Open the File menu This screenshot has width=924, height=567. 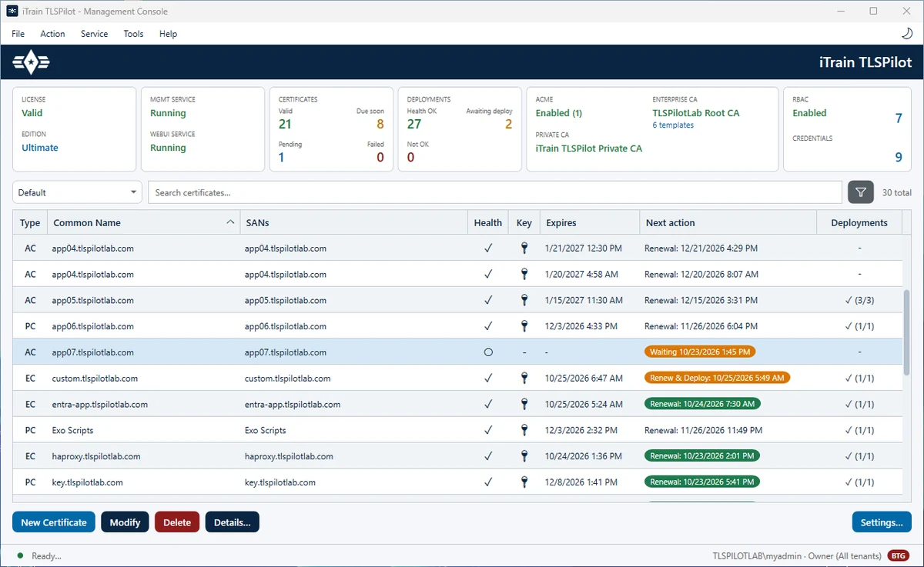[x=18, y=34]
